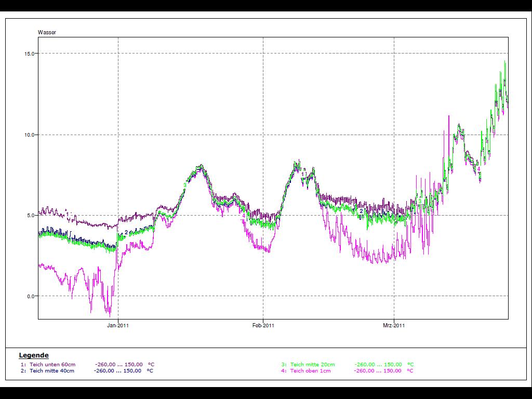The width and height of the screenshot is (532, 399).
Task: Click the range value for Teich unten 60cm
Action: pos(118,364)
